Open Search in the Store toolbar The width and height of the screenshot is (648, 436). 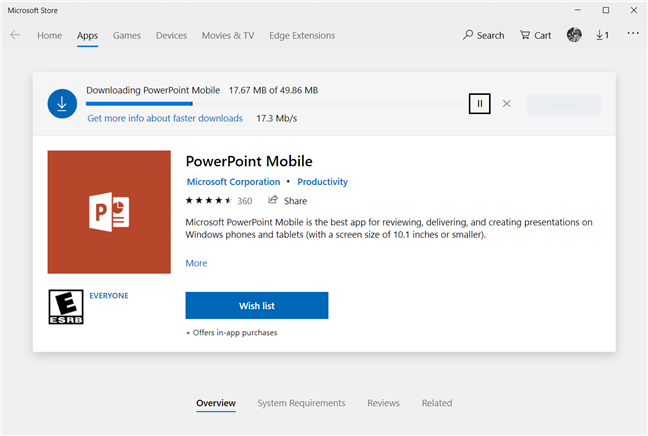tap(484, 35)
